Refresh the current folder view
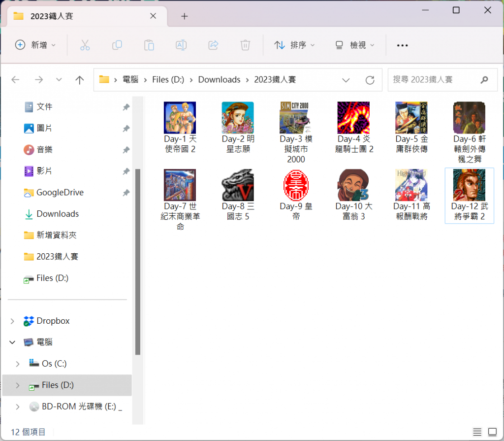This screenshot has height=441, width=504. pos(370,80)
